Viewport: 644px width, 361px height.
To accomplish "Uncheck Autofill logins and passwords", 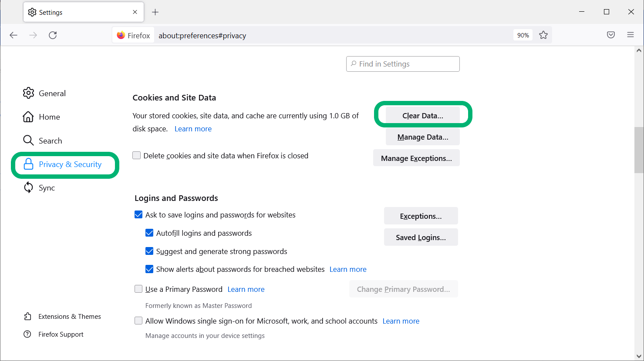I will click(149, 233).
